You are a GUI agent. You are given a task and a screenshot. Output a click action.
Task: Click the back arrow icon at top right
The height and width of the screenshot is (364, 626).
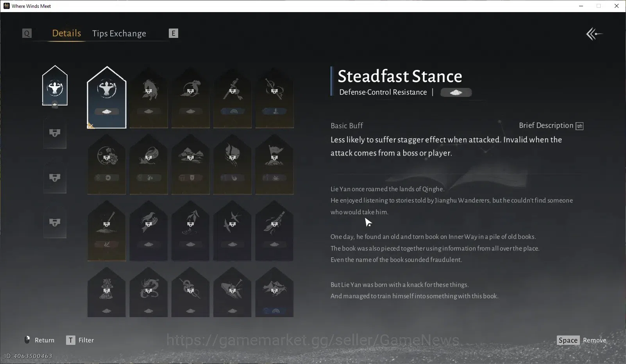pos(594,34)
